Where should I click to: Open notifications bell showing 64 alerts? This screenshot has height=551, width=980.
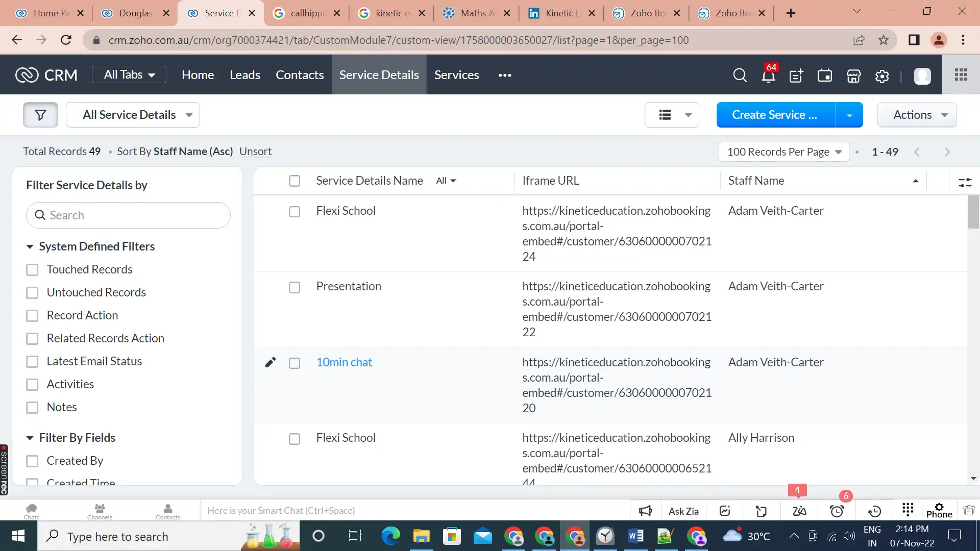768,76
